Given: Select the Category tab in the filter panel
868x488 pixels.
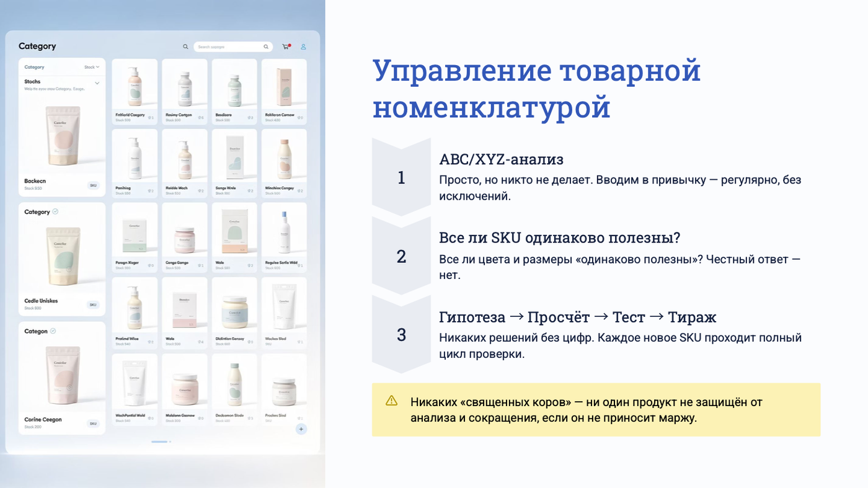Looking at the screenshot, I should pyautogui.click(x=34, y=67).
